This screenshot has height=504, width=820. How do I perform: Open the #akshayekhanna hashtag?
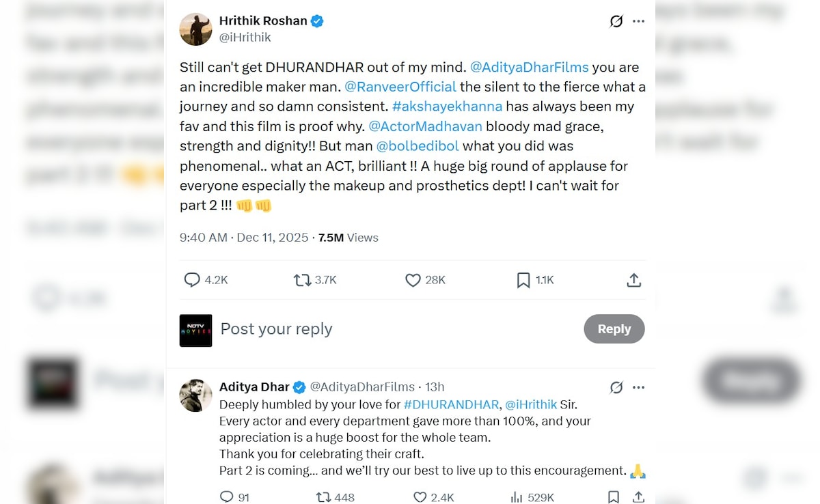pyautogui.click(x=448, y=107)
